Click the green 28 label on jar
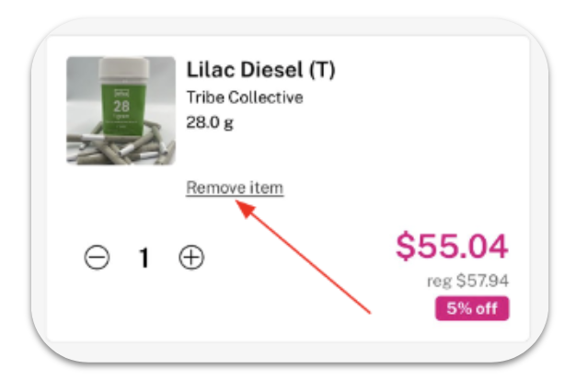The width and height of the screenshot is (576, 392). click(121, 107)
